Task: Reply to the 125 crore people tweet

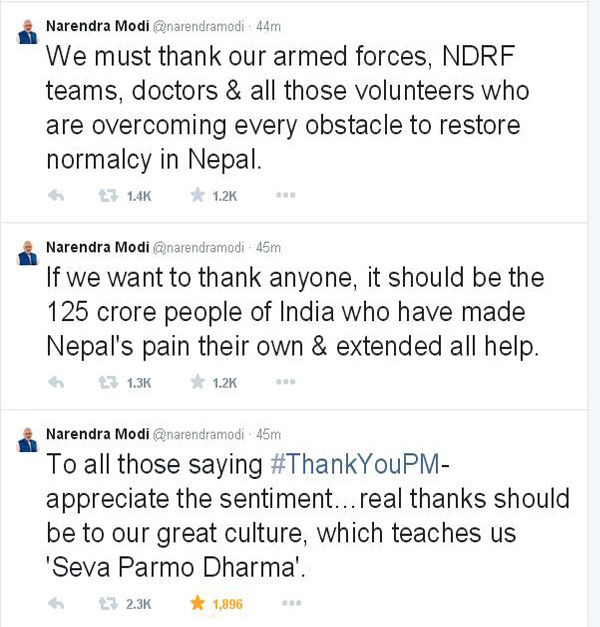Action: click(x=56, y=381)
